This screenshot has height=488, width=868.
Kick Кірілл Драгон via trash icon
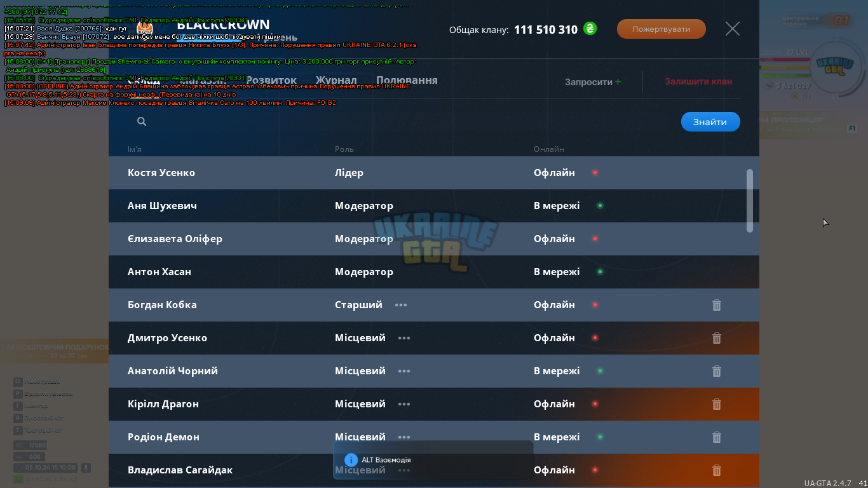(717, 404)
